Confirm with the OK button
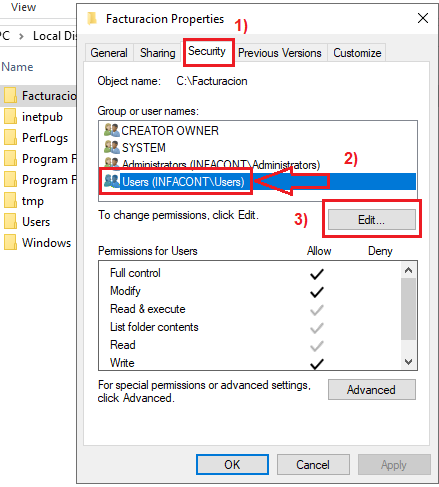This screenshot has width=439, height=487. (x=232, y=464)
